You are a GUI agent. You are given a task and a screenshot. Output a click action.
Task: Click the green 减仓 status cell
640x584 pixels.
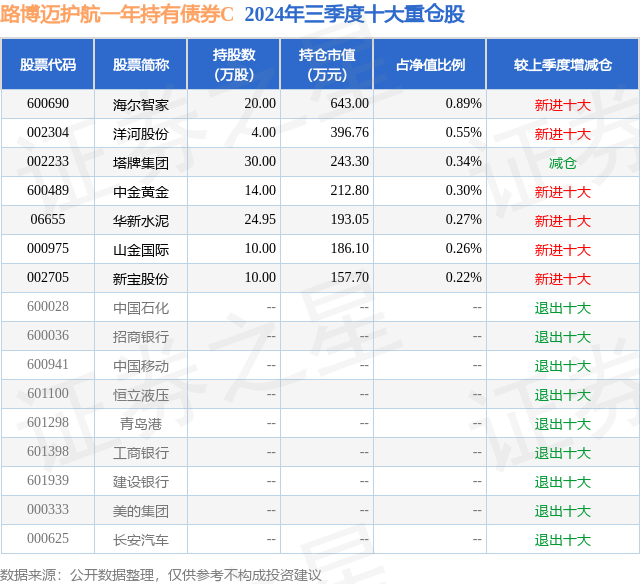(562, 163)
